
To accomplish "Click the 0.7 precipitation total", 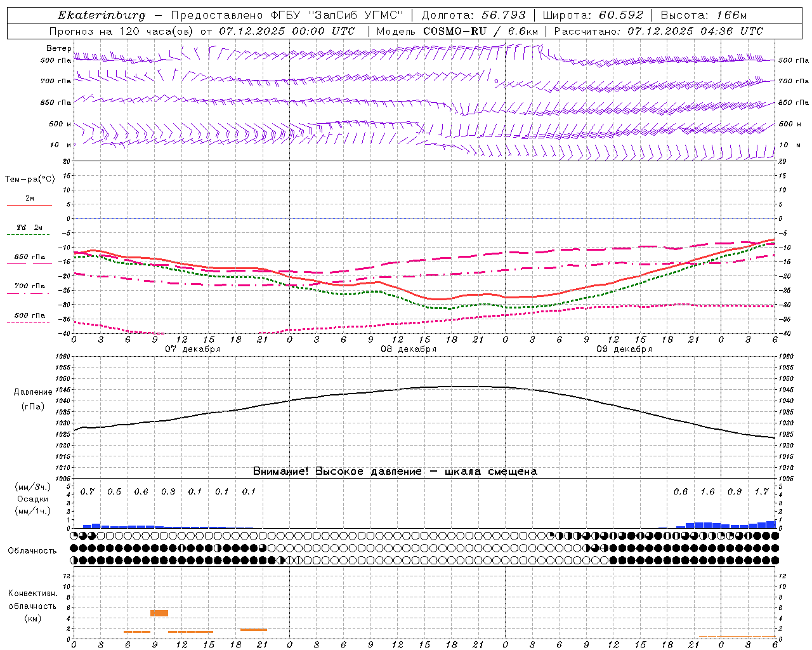I will (88, 492).
